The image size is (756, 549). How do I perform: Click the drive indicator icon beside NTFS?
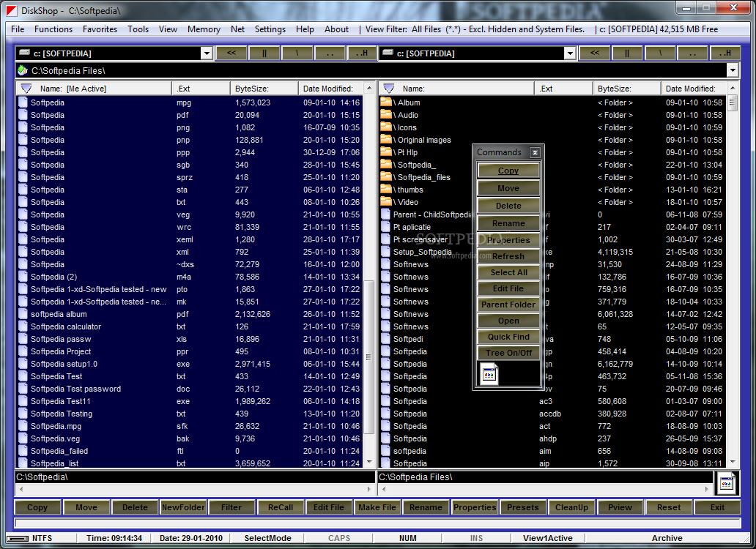pos(18,539)
